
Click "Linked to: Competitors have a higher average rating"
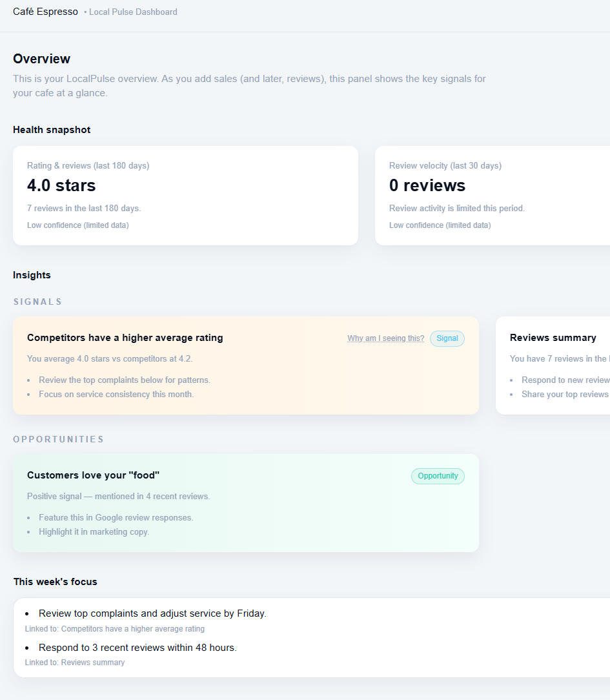coord(115,629)
